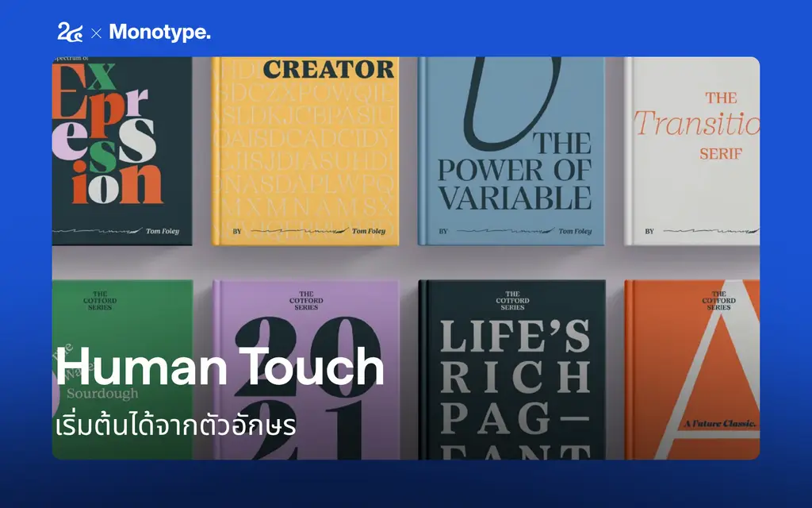The width and height of the screenshot is (812, 508).
Task: Click 'THE COTFORD SERIES' on the purple book
Action: [306, 301]
